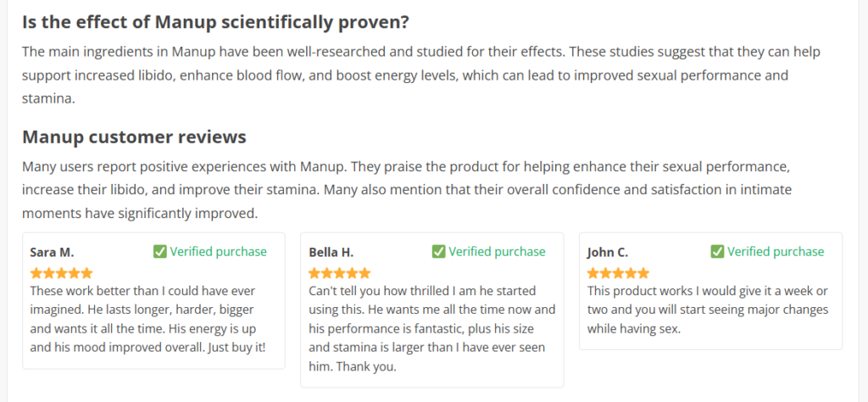Click John C.'s review text 'This product works'
The height and width of the screenshot is (402, 868).
point(708,310)
